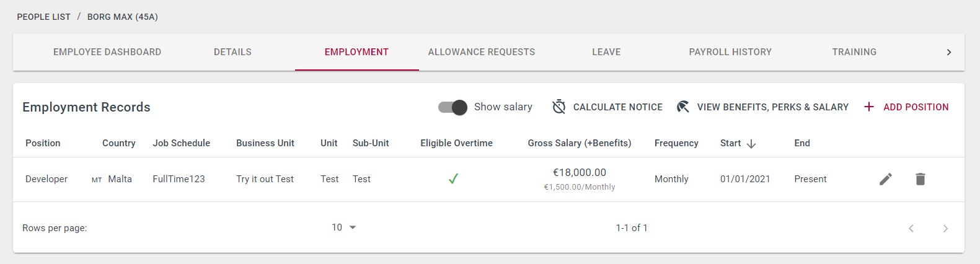980x264 pixels.
Task: Click the Start column sort arrow
Action: (751, 144)
